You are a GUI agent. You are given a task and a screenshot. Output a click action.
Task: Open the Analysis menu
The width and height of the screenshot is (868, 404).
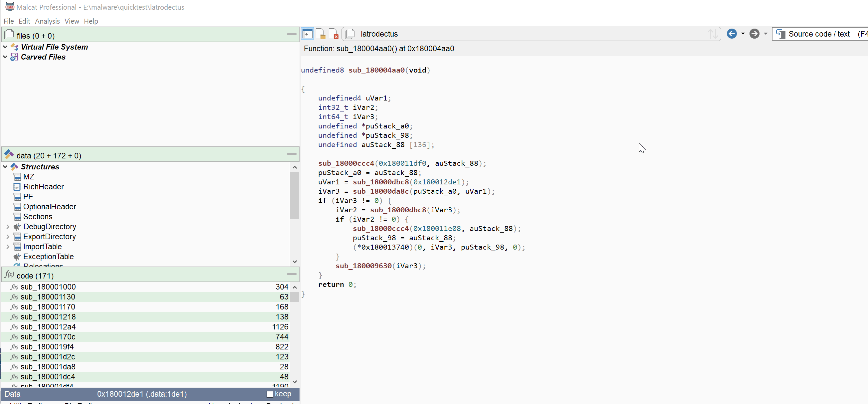(x=47, y=21)
